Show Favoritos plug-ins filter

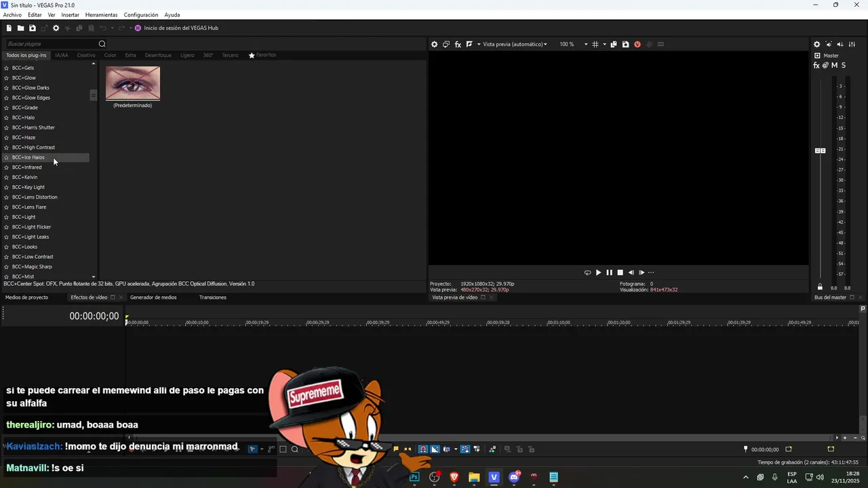coord(262,55)
